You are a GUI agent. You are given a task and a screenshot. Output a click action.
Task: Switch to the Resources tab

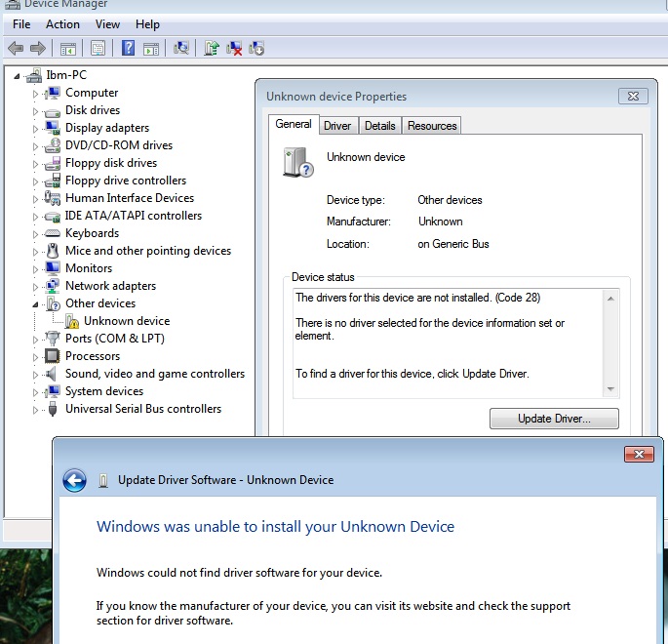(x=432, y=126)
